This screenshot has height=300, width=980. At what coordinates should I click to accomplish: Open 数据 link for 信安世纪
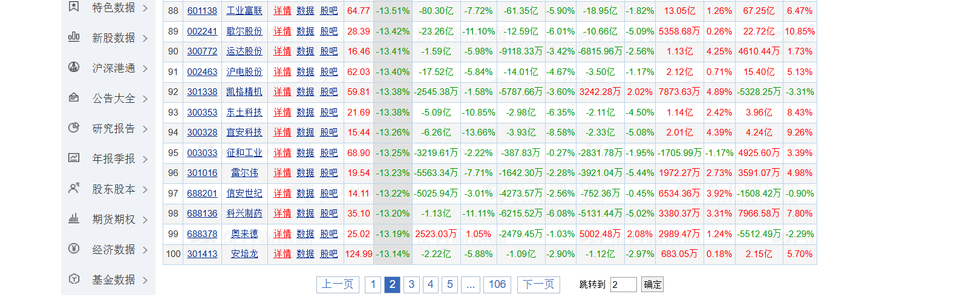[305, 194]
